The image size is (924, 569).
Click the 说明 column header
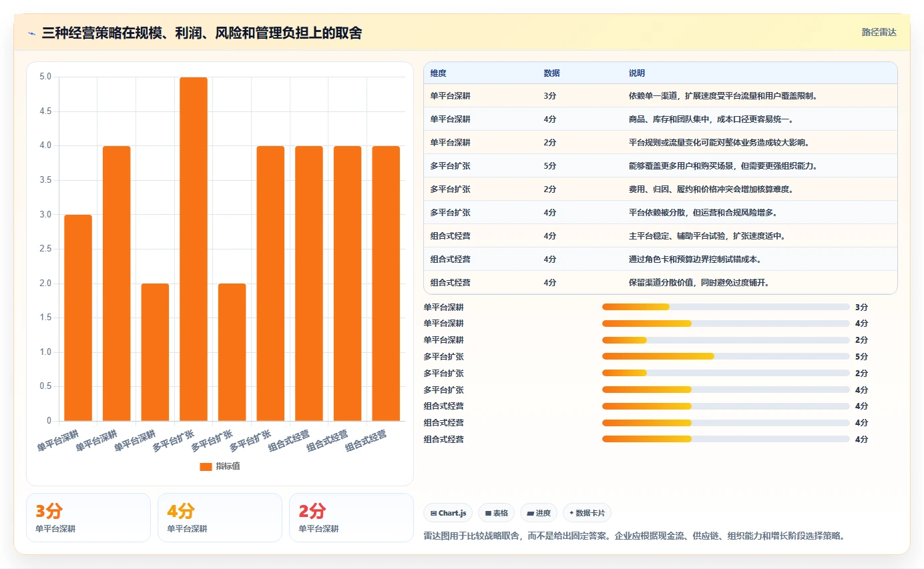(x=637, y=73)
